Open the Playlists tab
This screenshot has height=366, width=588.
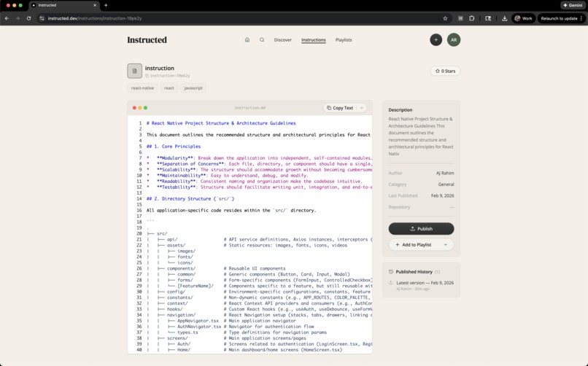point(344,39)
